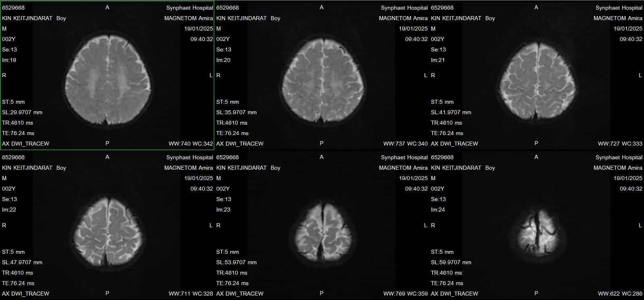The height and width of the screenshot is (300, 644).
Task: Click the WW:740 WC:342 window level text
Action: (x=191, y=144)
